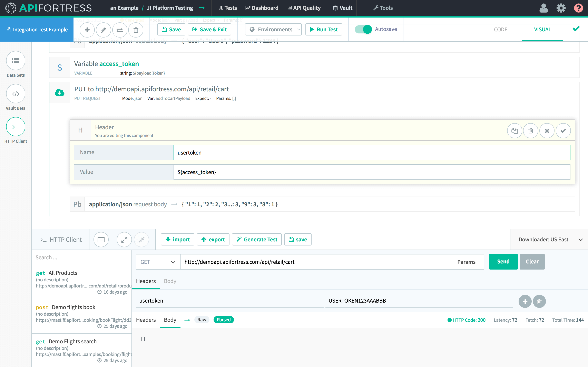This screenshot has height=367, width=588.
Task: Select the Parsed response view
Action: coord(224,320)
